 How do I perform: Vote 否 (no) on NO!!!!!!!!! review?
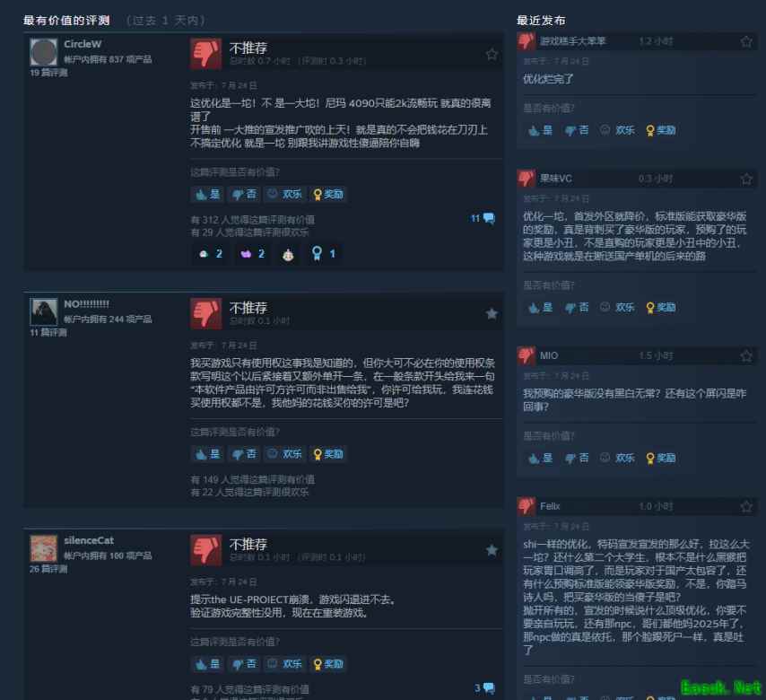pos(244,453)
